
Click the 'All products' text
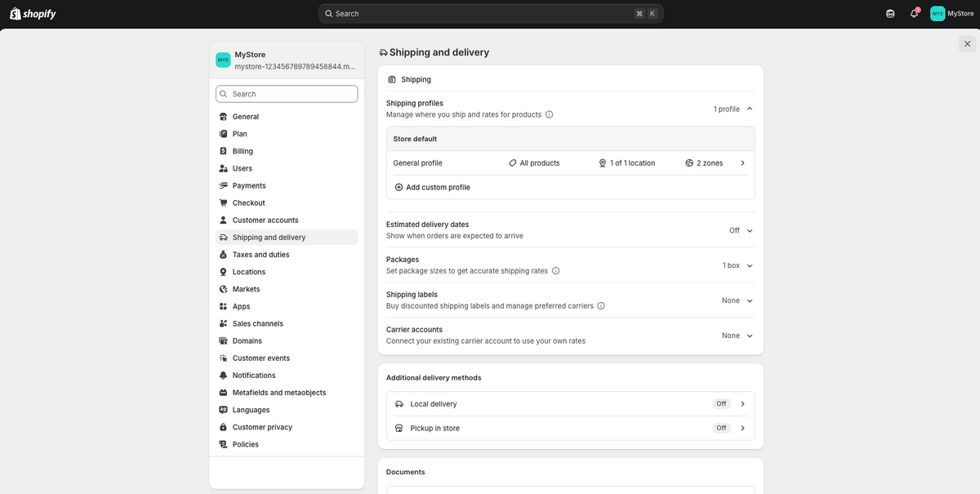[540, 163]
